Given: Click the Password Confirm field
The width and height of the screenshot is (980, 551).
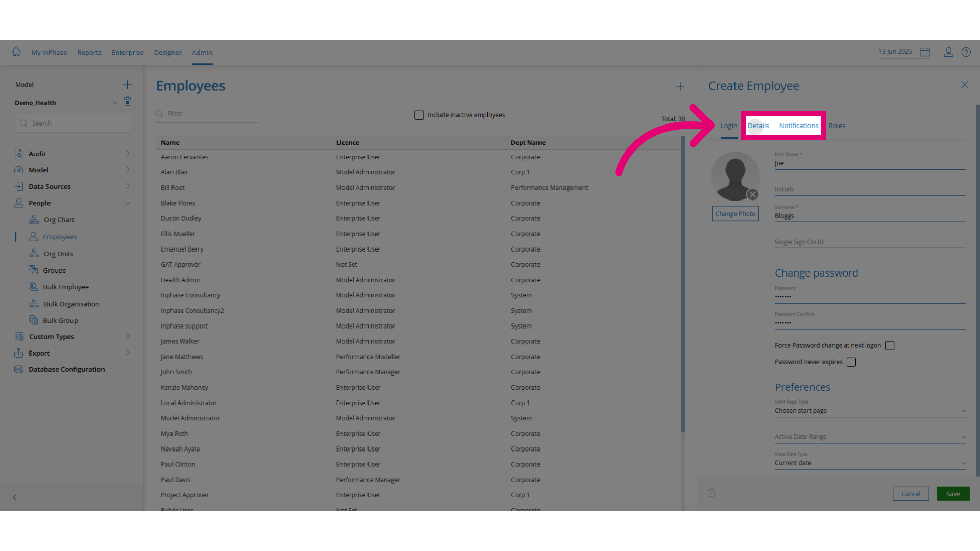Looking at the screenshot, I should [x=870, y=323].
